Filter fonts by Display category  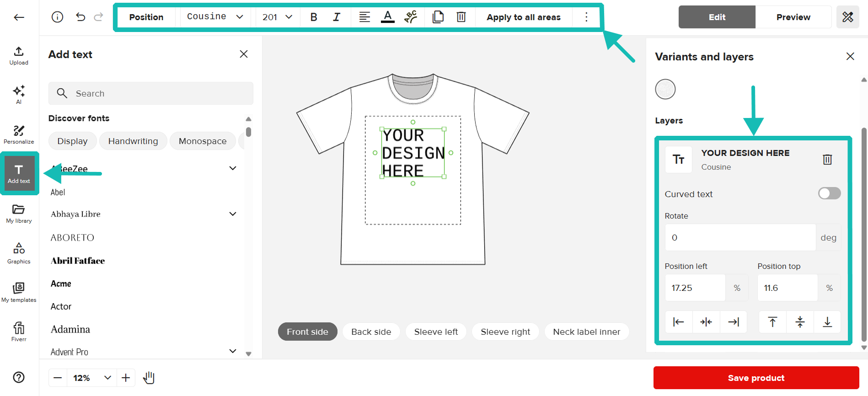tap(72, 141)
